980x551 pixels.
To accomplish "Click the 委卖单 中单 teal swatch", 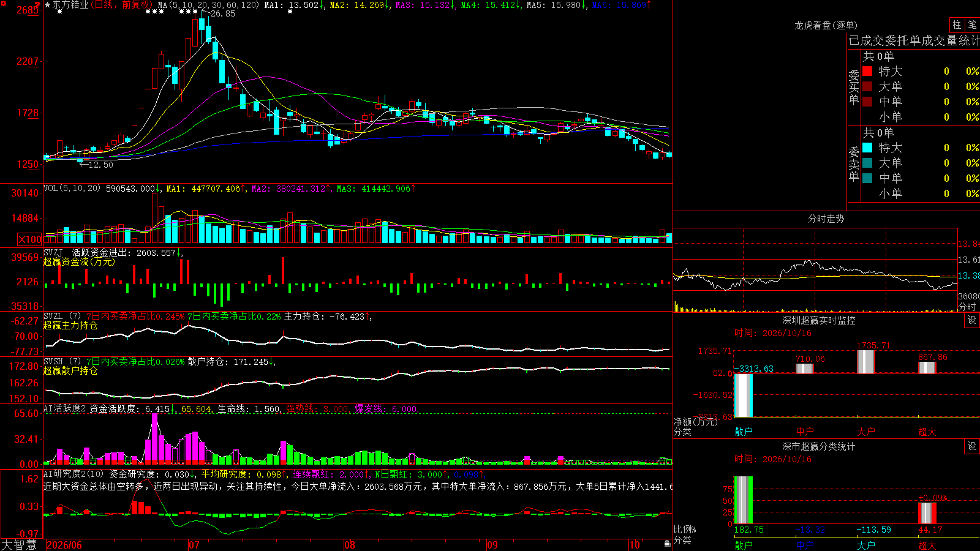I will point(867,178).
